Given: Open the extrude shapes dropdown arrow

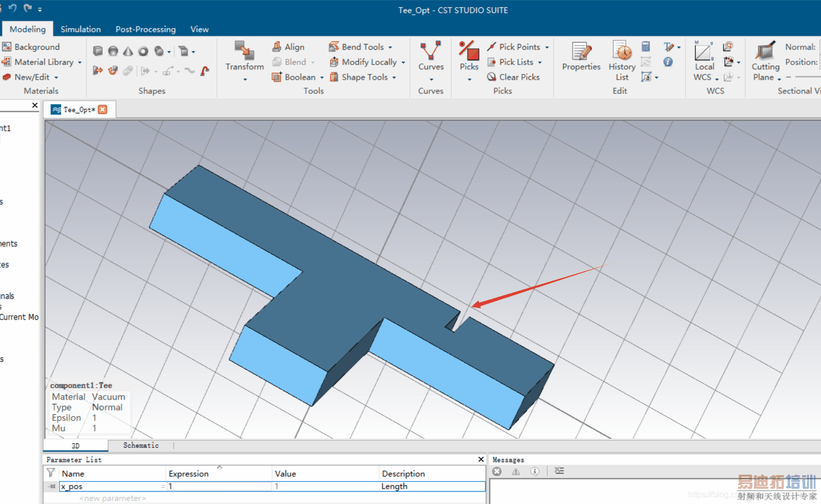Looking at the screenshot, I should coord(193,51).
